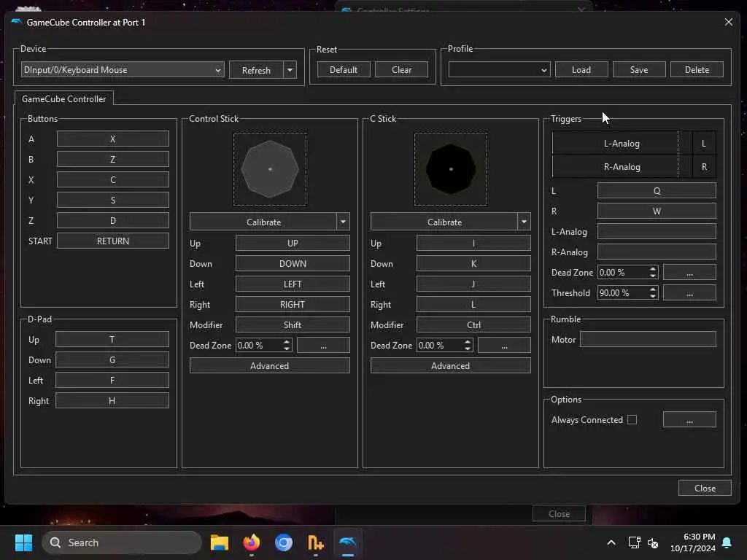Click the D-Pad Down mapping G
747x560 pixels.
(x=112, y=359)
